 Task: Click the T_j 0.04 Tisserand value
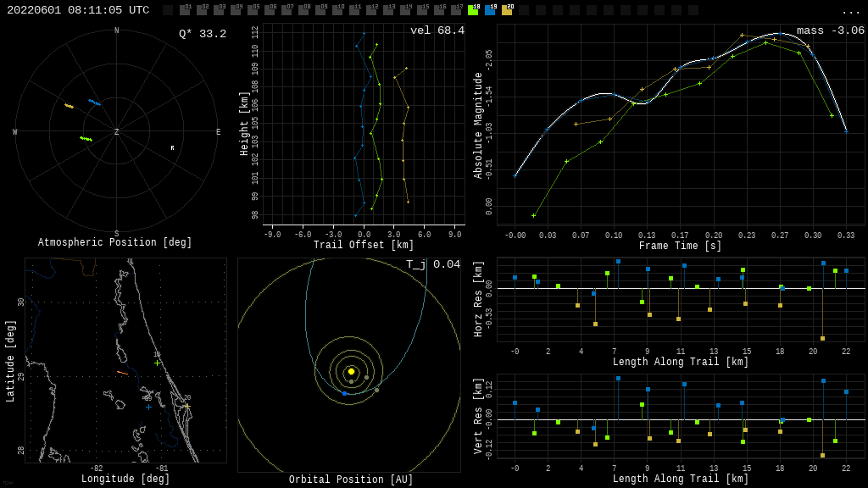[x=432, y=264]
